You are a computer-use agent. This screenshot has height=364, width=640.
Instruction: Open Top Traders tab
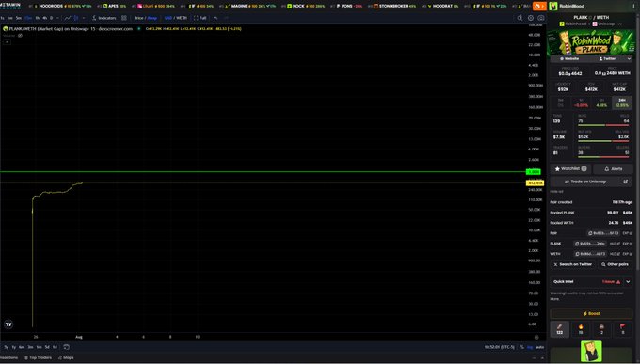click(39, 357)
